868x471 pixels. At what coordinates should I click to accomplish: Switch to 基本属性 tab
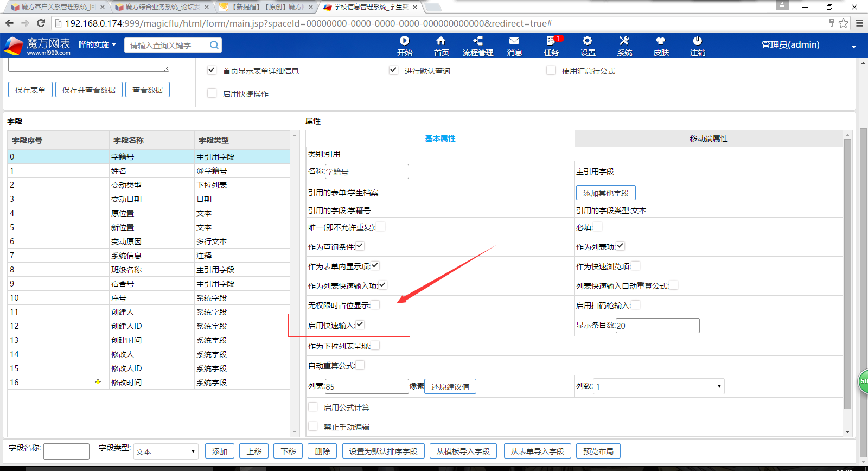tap(440, 138)
